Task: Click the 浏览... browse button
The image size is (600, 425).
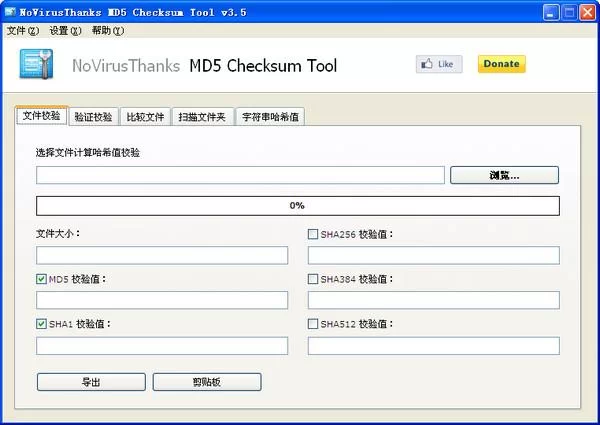Action: [x=504, y=175]
